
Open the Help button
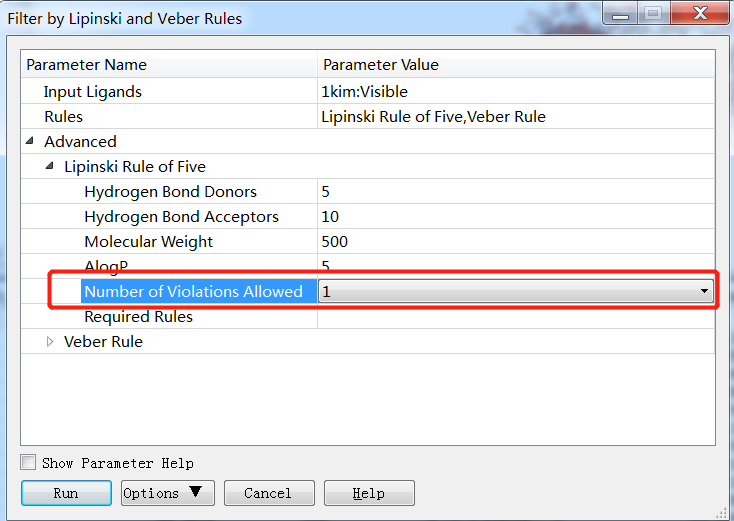click(369, 493)
